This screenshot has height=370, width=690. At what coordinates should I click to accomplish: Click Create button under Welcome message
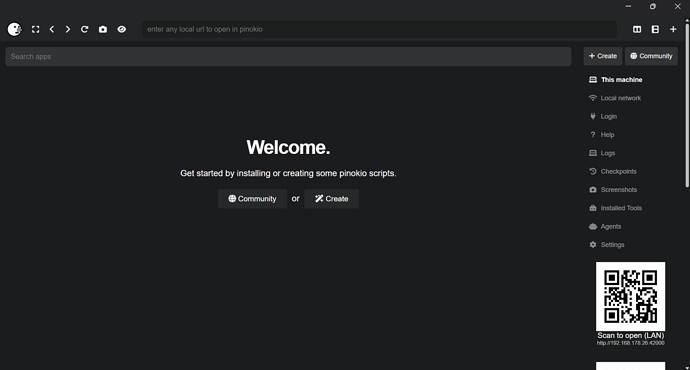click(331, 199)
